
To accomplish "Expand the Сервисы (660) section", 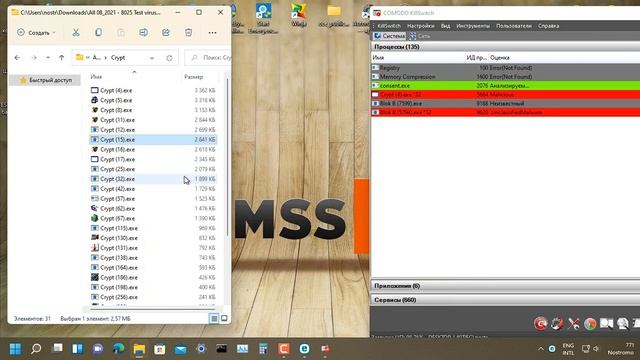I will (505, 300).
